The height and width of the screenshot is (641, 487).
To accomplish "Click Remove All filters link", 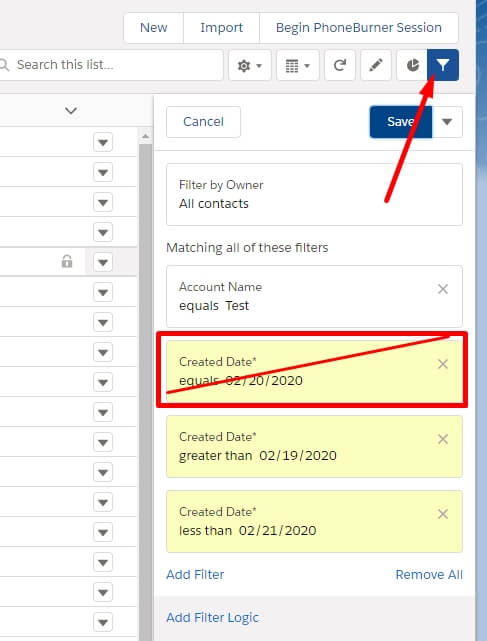I will click(x=429, y=574).
